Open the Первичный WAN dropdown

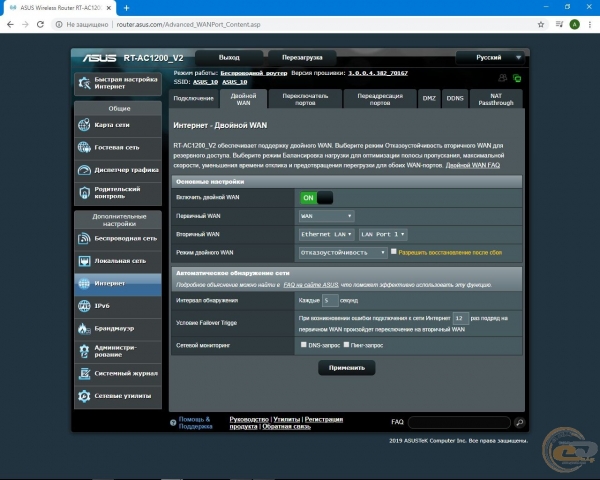pos(326,216)
